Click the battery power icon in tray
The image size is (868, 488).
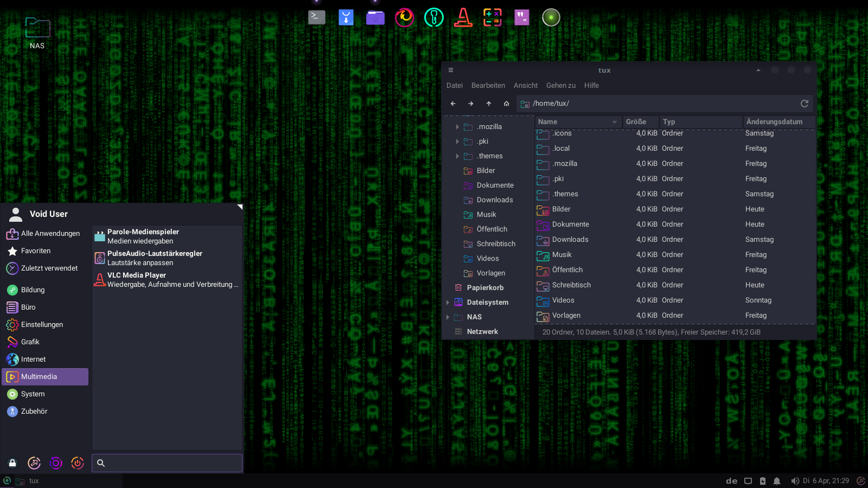tap(763, 481)
